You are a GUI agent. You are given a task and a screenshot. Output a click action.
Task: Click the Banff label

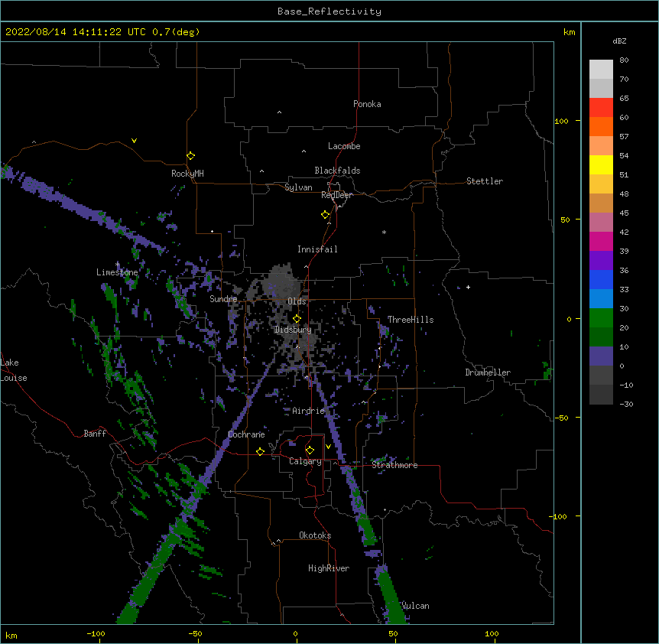tap(95, 434)
